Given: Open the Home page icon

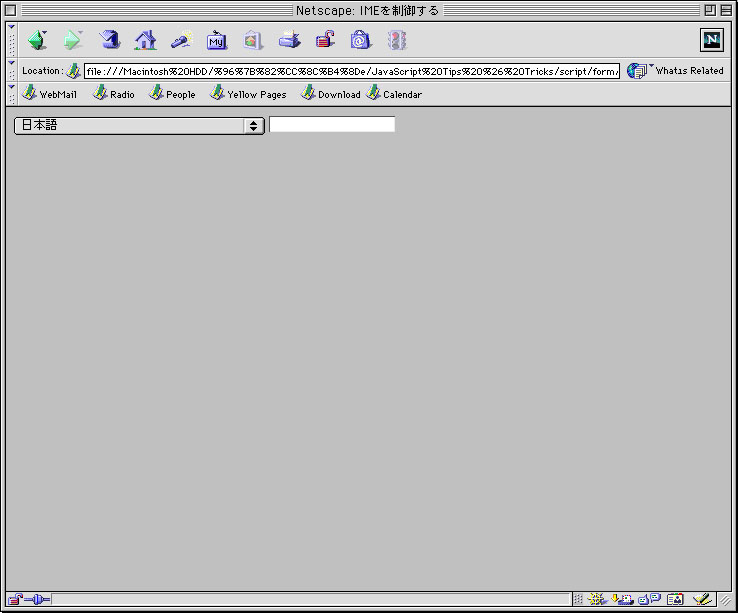Looking at the screenshot, I should coord(145,40).
